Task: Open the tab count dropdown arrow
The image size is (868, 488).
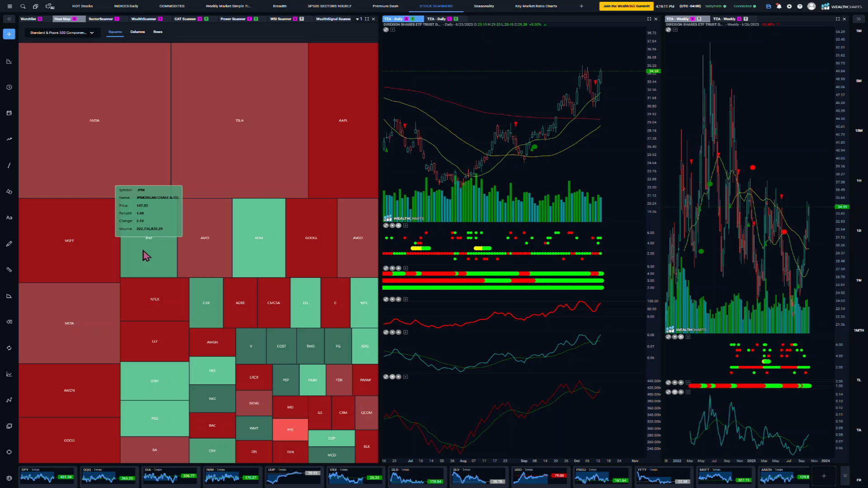Action: 357,19
